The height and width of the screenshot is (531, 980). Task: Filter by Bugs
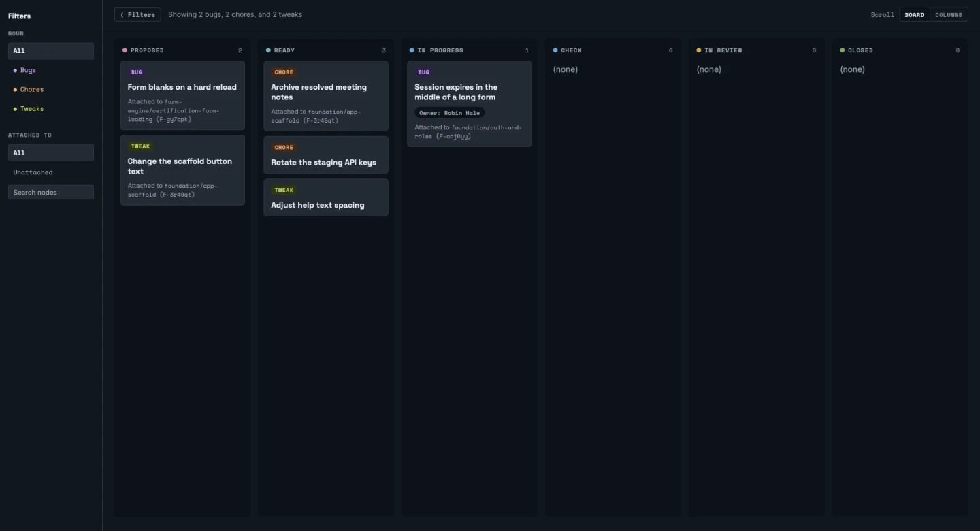tap(51, 70)
